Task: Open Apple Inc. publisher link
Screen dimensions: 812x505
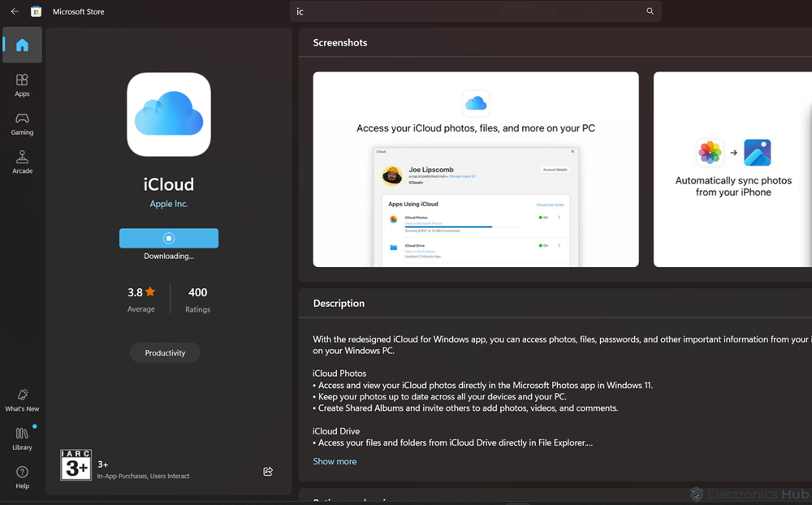Action: (169, 204)
